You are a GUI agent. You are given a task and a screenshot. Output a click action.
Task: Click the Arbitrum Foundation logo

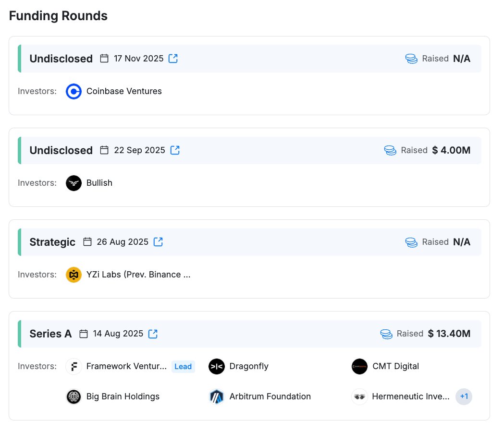tap(217, 396)
